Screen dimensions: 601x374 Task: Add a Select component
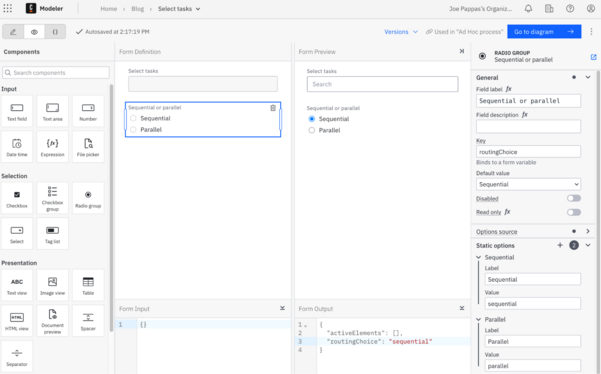tap(17, 234)
